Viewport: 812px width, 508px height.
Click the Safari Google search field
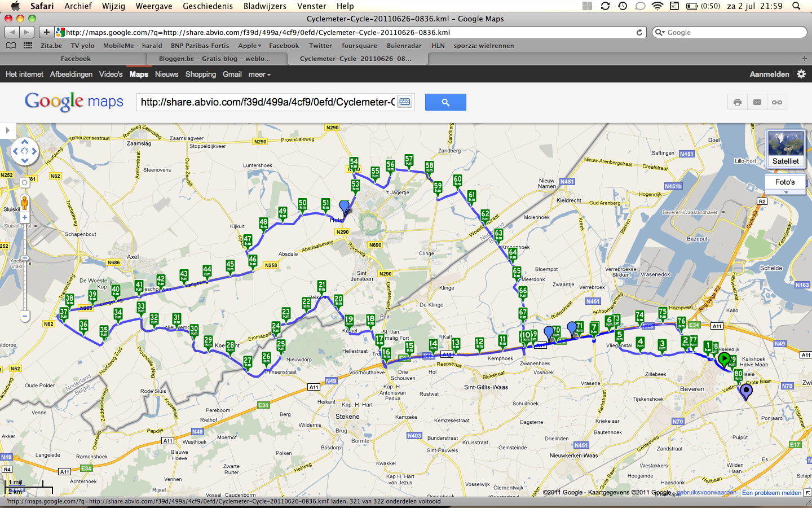(730, 32)
